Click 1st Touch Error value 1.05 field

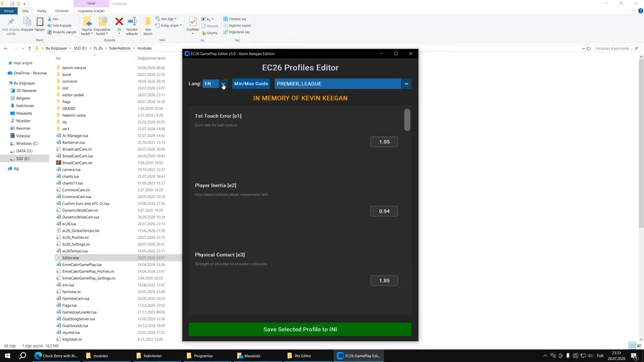click(x=384, y=142)
